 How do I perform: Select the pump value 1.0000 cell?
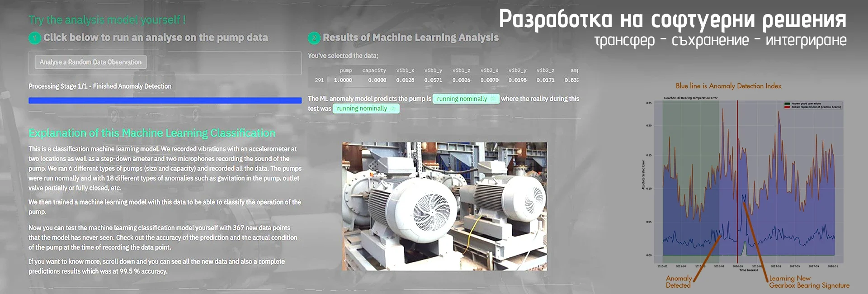coord(343,80)
